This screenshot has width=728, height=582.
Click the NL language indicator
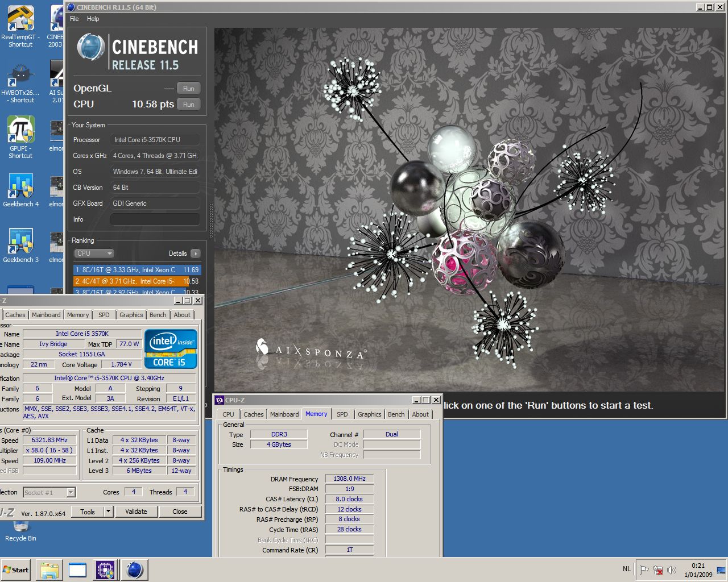coord(626,569)
